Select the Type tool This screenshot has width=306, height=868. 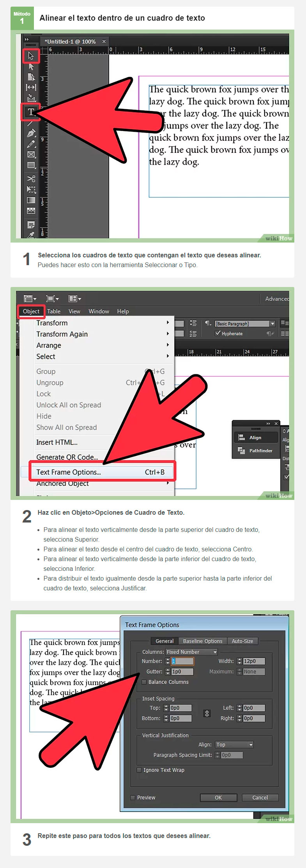coord(31,112)
